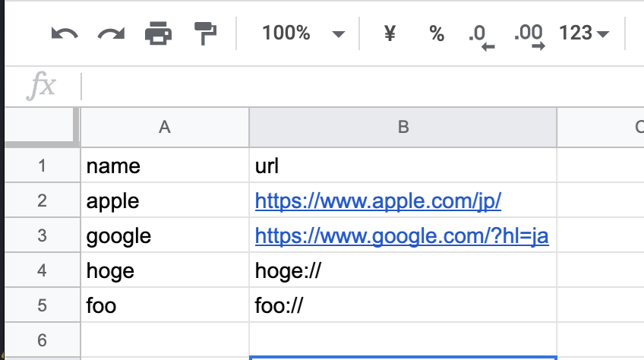Increase decimal places
This screenshot has height=360, width=644.
coord(529,37)
